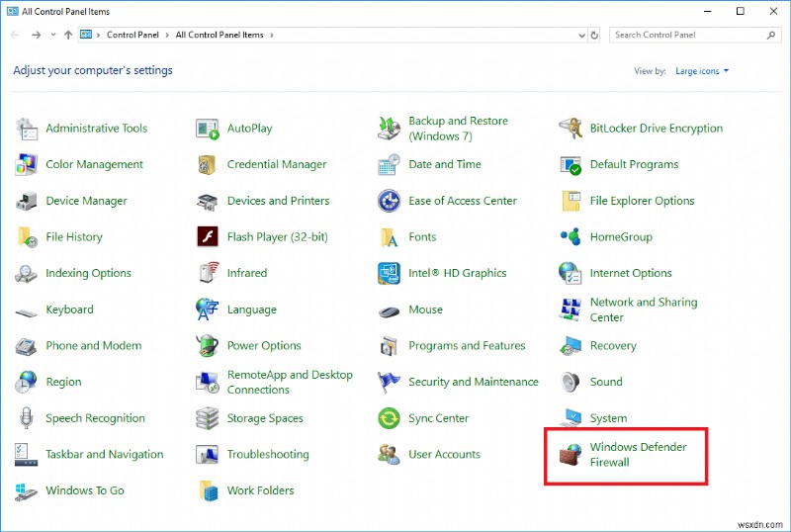Open the Sync Center green icon

(x=389, y=418)
